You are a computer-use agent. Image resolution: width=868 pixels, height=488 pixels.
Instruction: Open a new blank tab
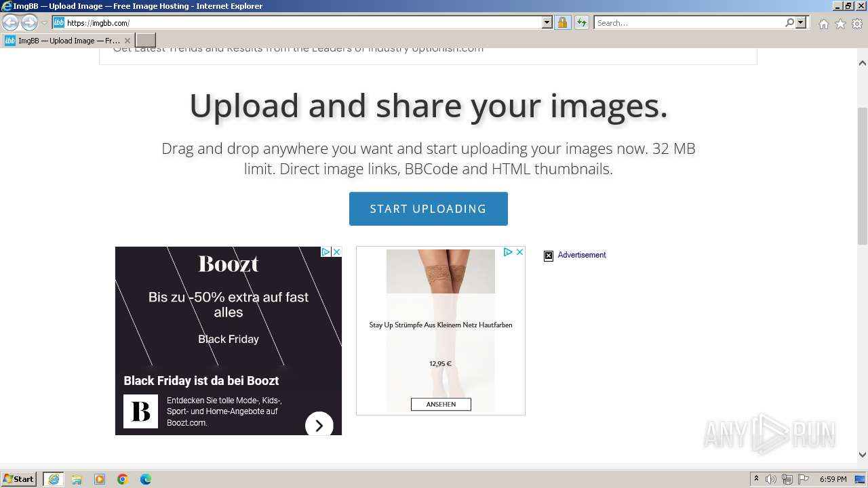(146, 41)
